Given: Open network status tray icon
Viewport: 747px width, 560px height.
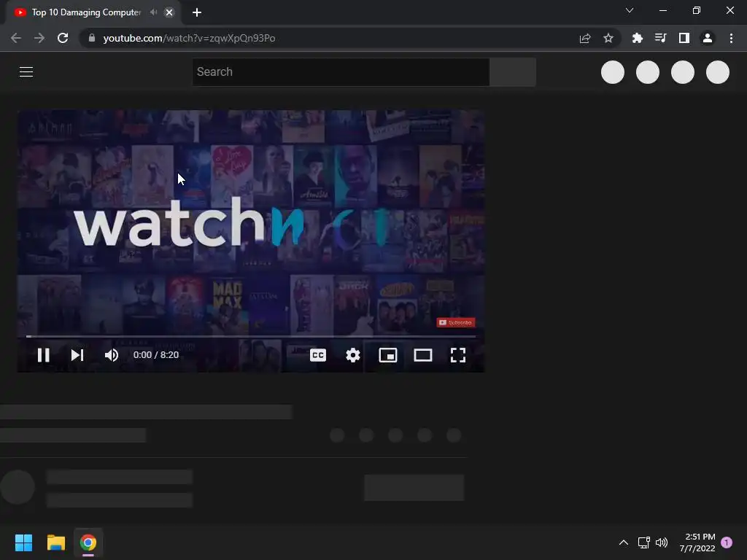Looking at the screenshot, I should 643,542.
